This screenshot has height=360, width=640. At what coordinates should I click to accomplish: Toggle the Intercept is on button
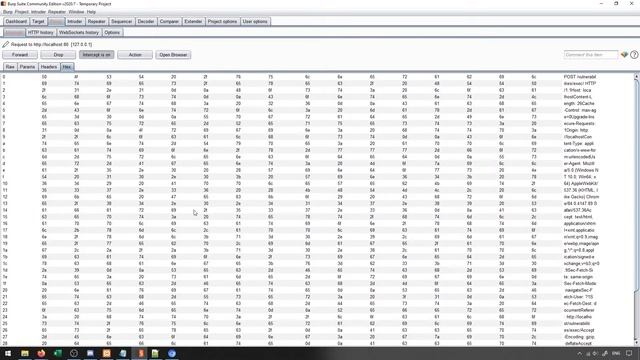tap(97, 55)
